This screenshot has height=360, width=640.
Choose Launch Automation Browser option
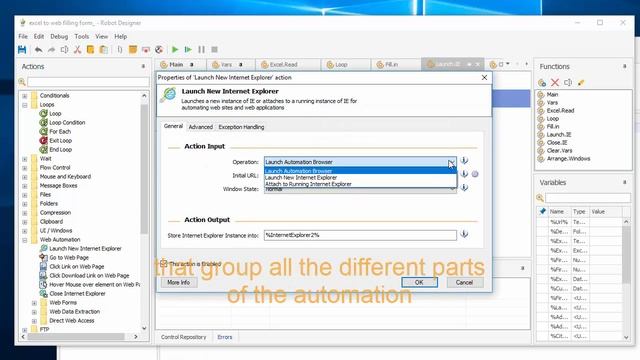[360, 171]
